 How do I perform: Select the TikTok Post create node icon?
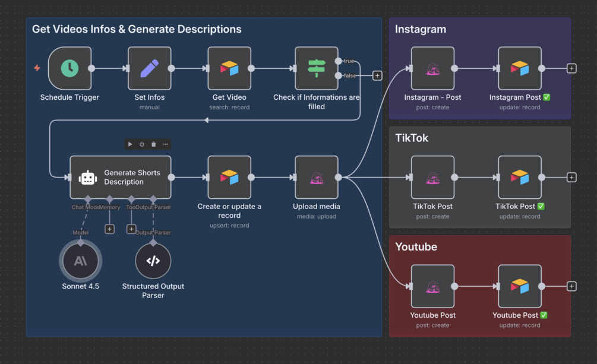point(432,178)
